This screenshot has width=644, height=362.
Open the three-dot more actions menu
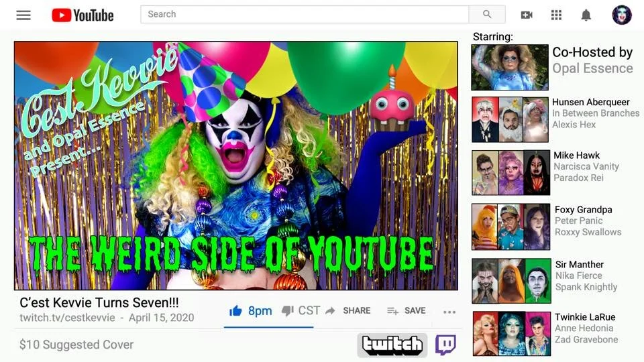coord(449,312)
